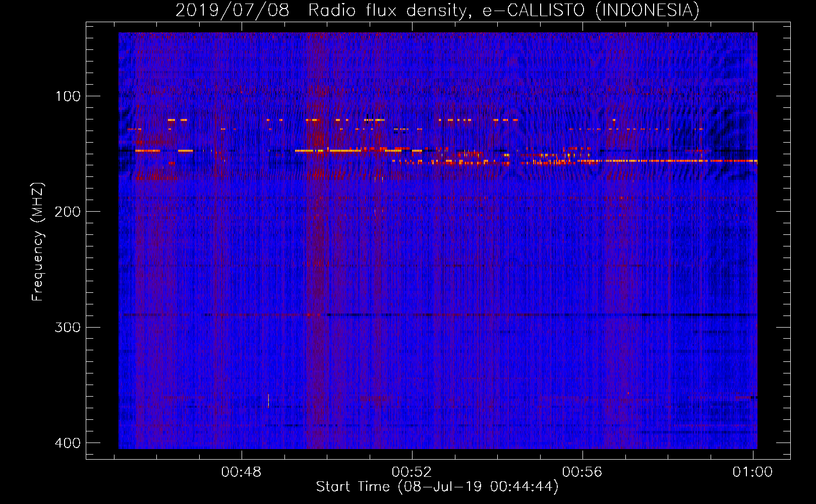Click the '00:52' time tick label
816x504 pixels.
pos(412,472)
